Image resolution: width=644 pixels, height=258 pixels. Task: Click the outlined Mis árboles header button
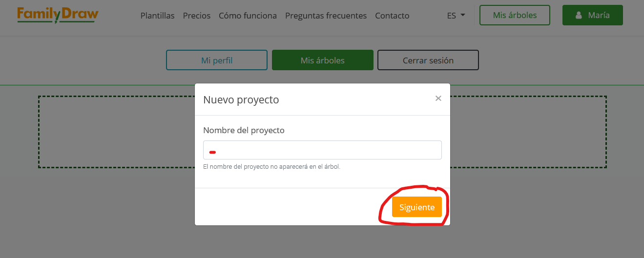[x=515, y=15]
